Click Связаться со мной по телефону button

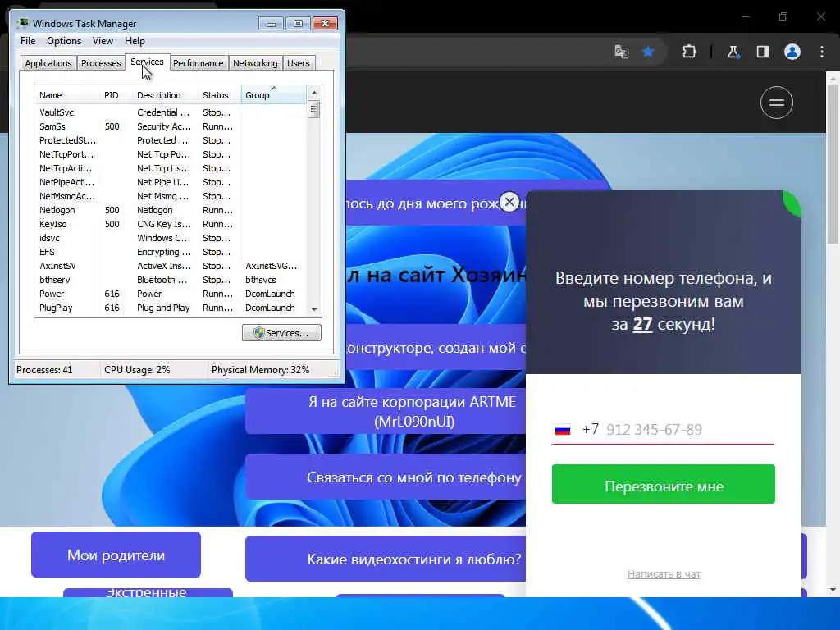[386, 477]
